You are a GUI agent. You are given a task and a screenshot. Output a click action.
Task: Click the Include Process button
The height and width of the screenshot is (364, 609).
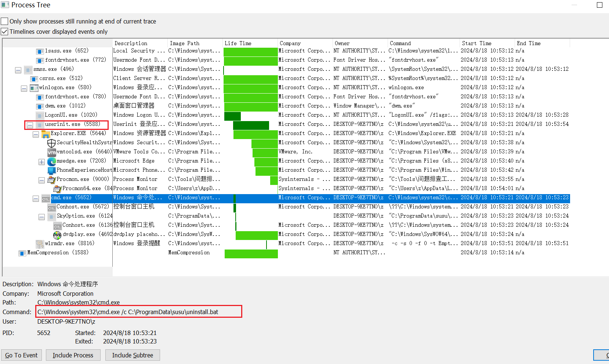point(73,355)
